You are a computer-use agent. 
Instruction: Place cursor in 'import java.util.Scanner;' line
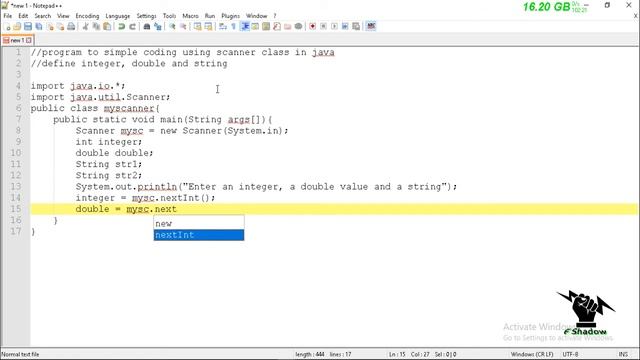100,97
